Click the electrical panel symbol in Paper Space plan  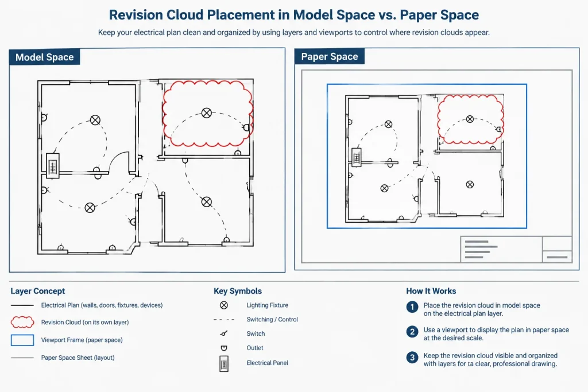[356, 157]
